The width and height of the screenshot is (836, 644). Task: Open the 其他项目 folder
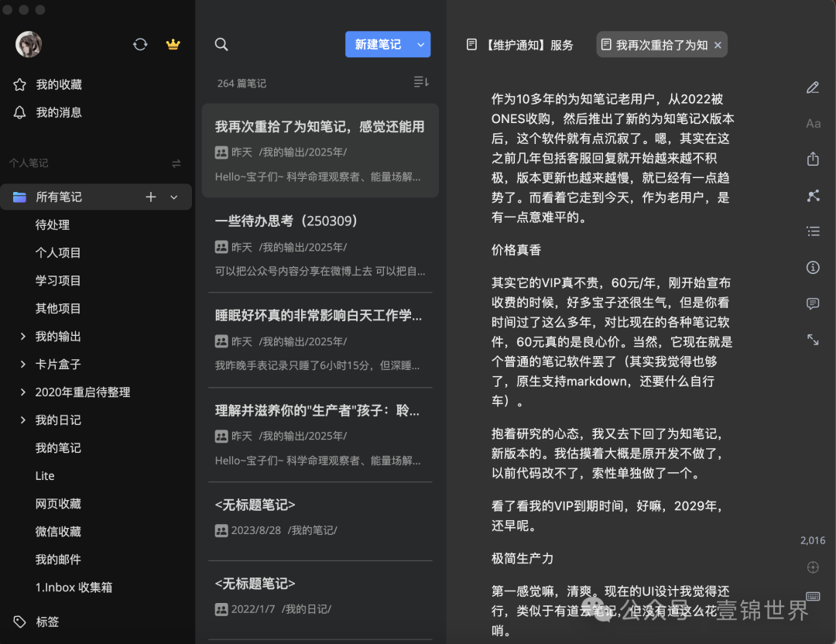[x=57, y=308]
